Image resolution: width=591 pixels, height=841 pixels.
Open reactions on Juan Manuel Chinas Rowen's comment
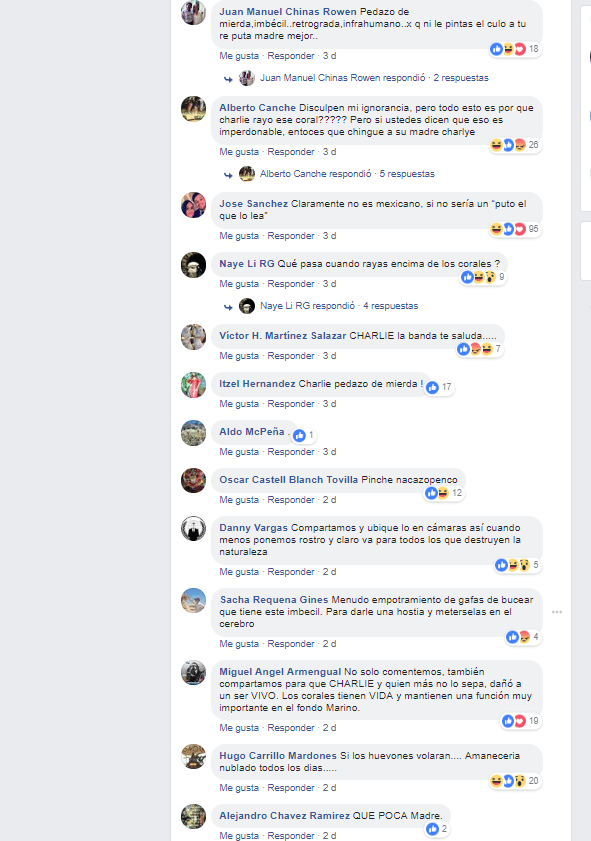click(514, 49)
